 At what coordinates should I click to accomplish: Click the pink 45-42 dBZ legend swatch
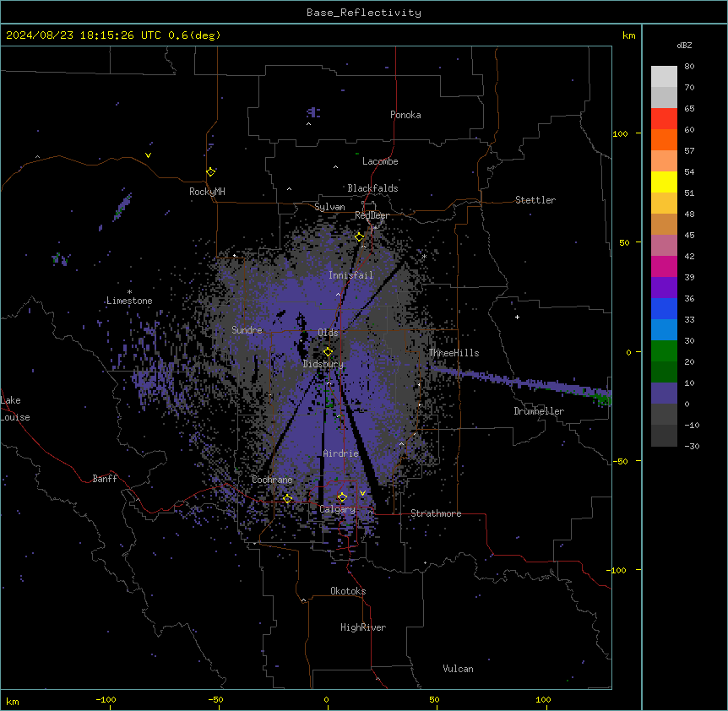click(664, 246)
